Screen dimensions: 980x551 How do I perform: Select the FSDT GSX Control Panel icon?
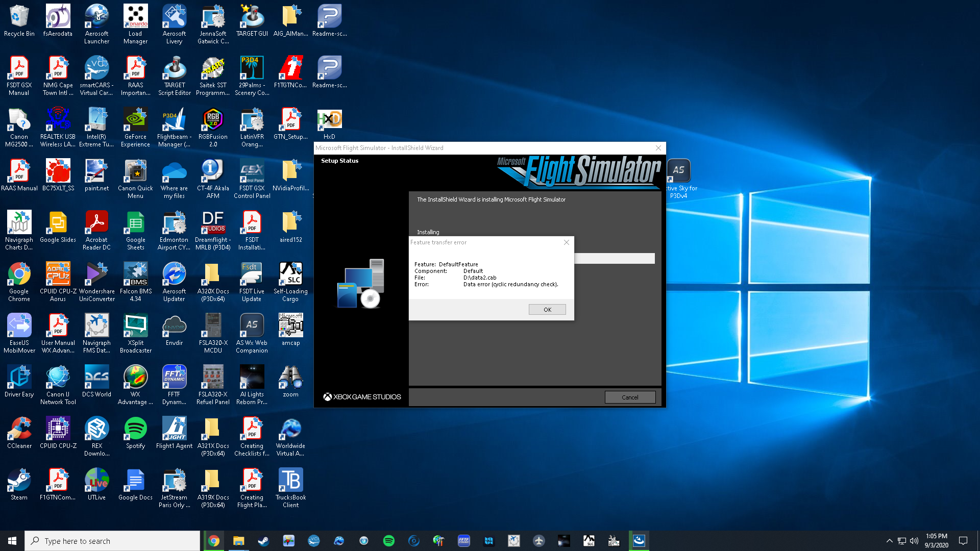tap(252, 179)
